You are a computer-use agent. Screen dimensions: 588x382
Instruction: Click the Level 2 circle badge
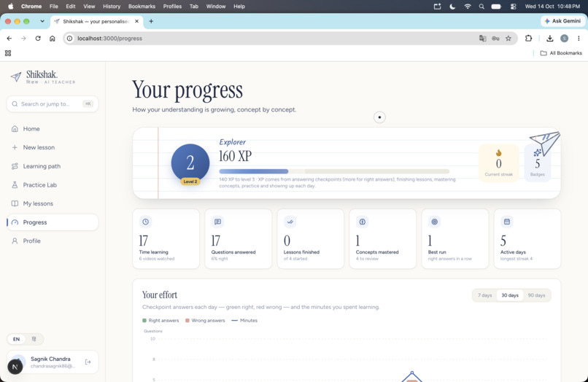190,163
